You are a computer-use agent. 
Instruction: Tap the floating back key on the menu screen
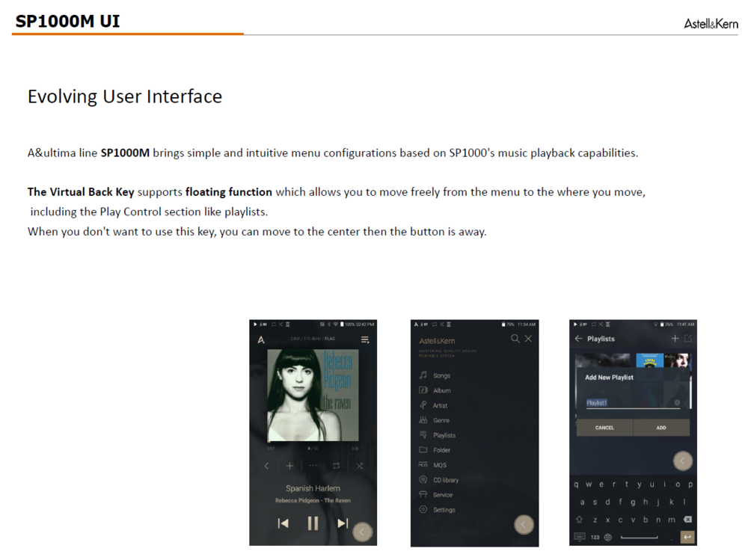(524, 525)
